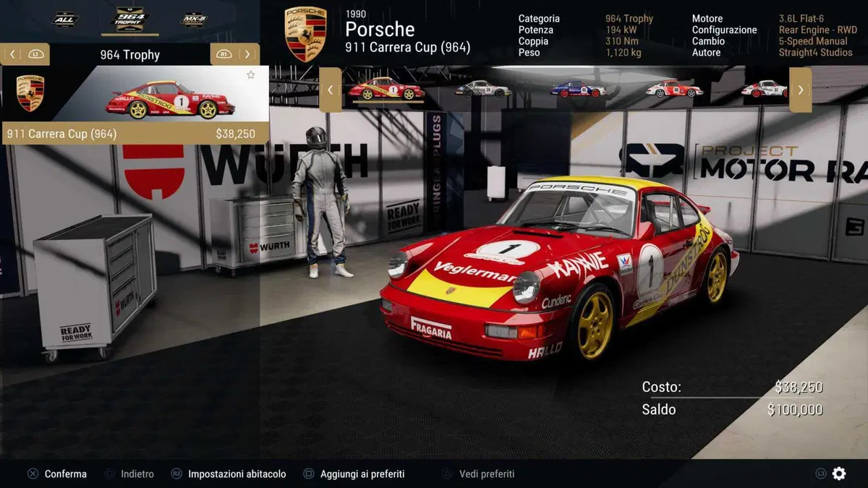Choose the white and red-orange livery thumbnail
Image resolution: width=868 pixels, height=488 pixels.
pyautogui.click(x=674, y=88)
